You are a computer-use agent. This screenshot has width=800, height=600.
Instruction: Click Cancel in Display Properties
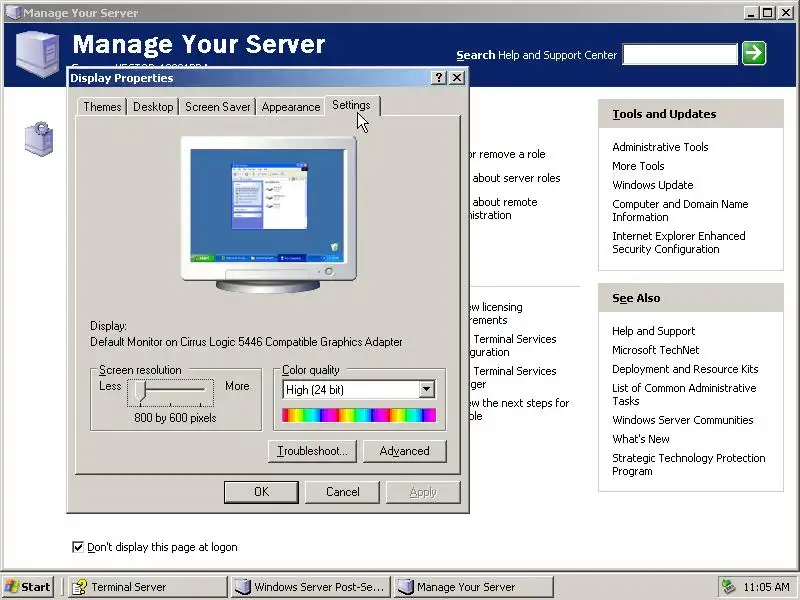[342, 492]
